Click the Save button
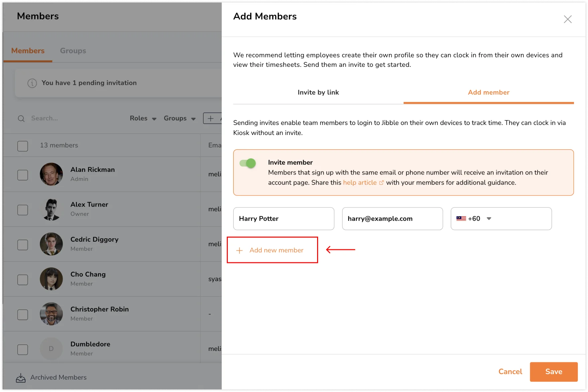 (x=554, y=372)
